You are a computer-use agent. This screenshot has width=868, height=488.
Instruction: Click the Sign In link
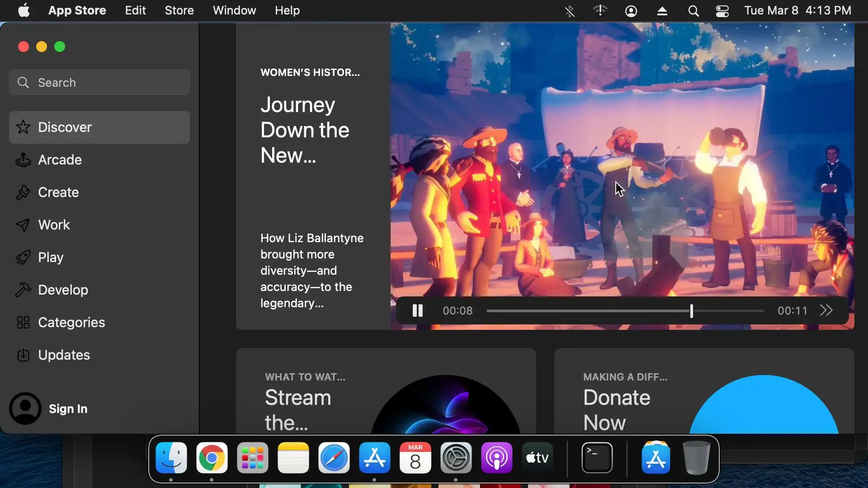pyautogui.click(x=68, y=408)
